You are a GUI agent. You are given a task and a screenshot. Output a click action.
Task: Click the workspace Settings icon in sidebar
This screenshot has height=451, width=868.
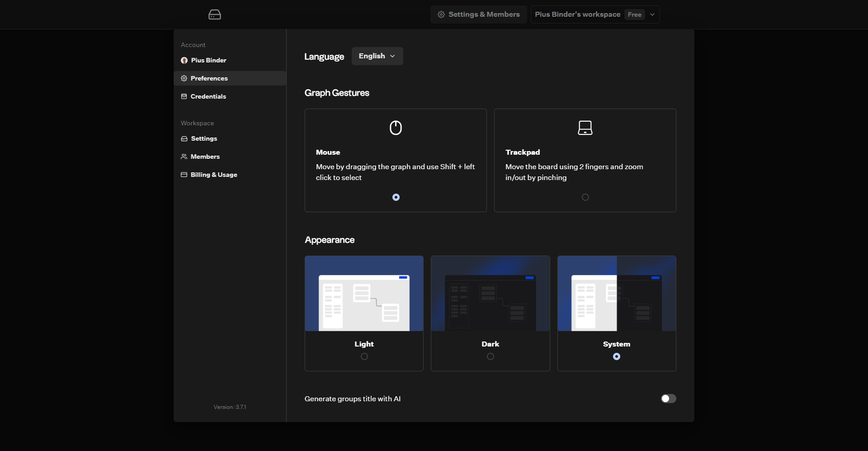184,138
